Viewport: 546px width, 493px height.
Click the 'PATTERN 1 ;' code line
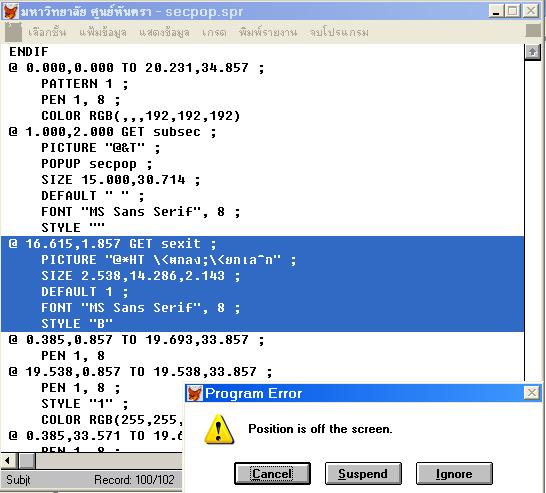(x=85, y=84)
